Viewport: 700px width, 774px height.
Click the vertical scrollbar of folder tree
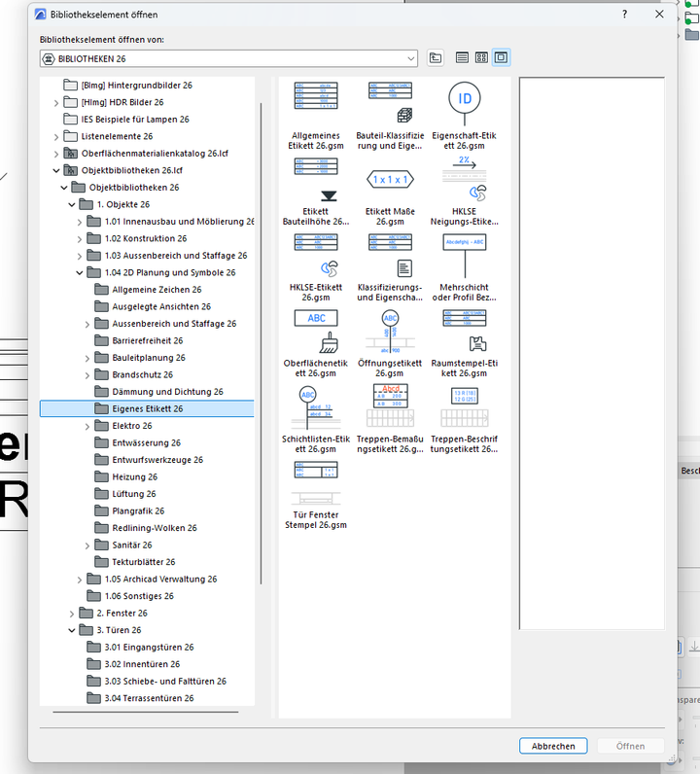click(261, 344)
